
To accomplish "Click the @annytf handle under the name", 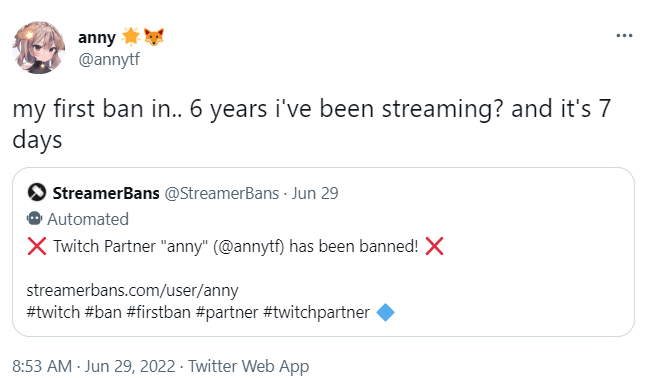I will (x=109, y=59).
